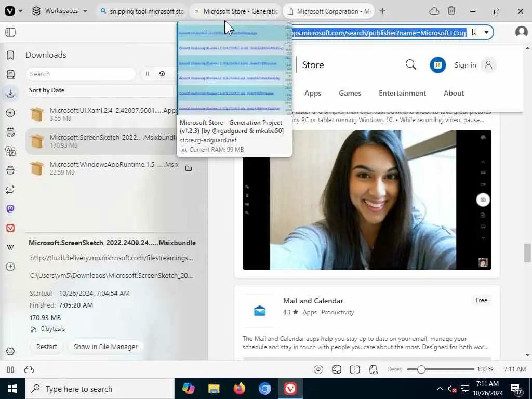This screenshot has width=532, height=399.
Task: Open the Translate panel
Action: pos(10,151)
